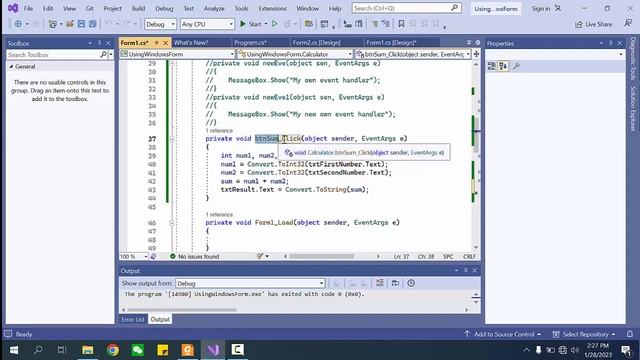Click the bookmark toggle icon in toolbar

[401, 24]
